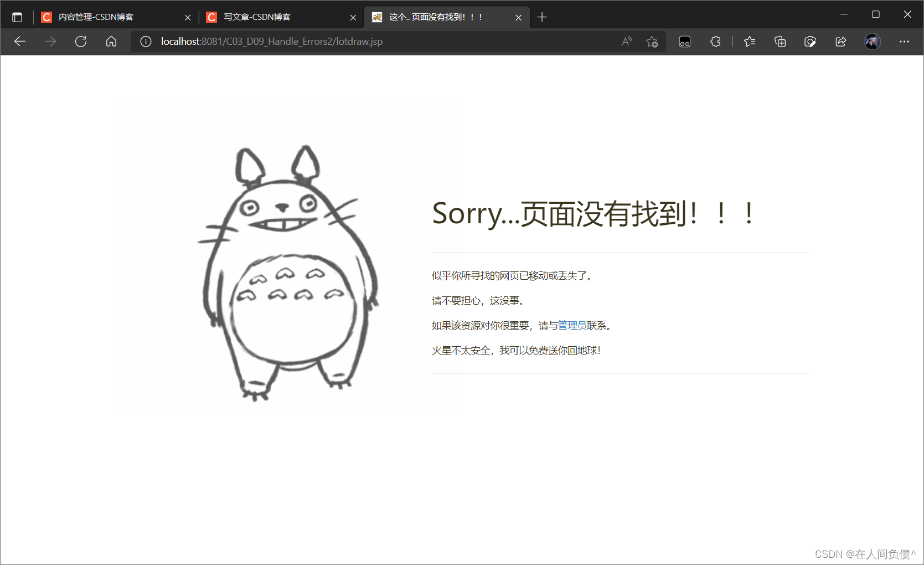Open the Extensions puzzle icon
924x565 pixels.
click(x=715, y=42)
